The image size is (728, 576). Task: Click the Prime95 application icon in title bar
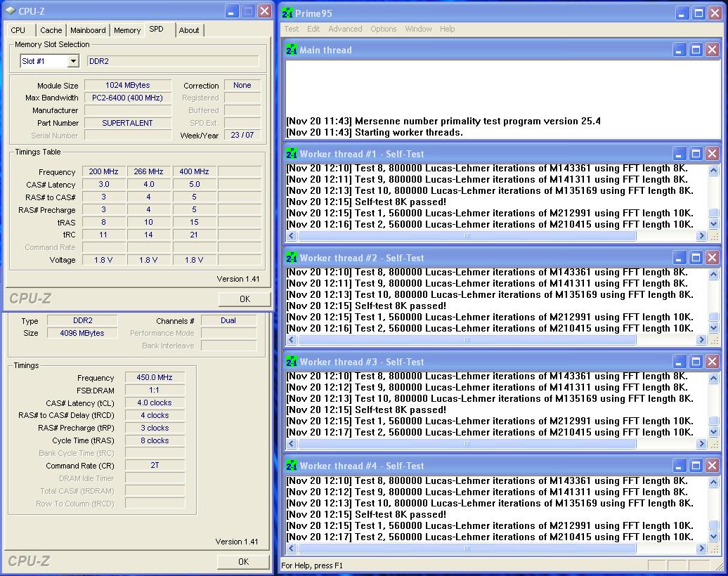pos(287,13)
